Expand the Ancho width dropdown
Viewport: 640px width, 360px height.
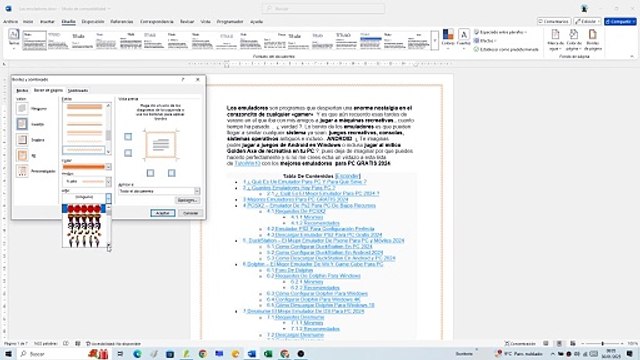108,181
